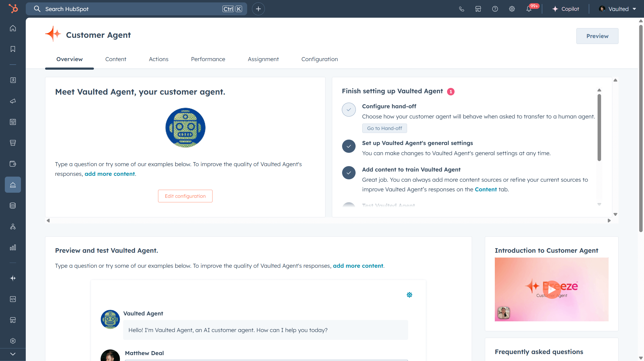Toggle Add content step checkmark
The height and width of the screenshot is (361, 644).
click(349, 173)
